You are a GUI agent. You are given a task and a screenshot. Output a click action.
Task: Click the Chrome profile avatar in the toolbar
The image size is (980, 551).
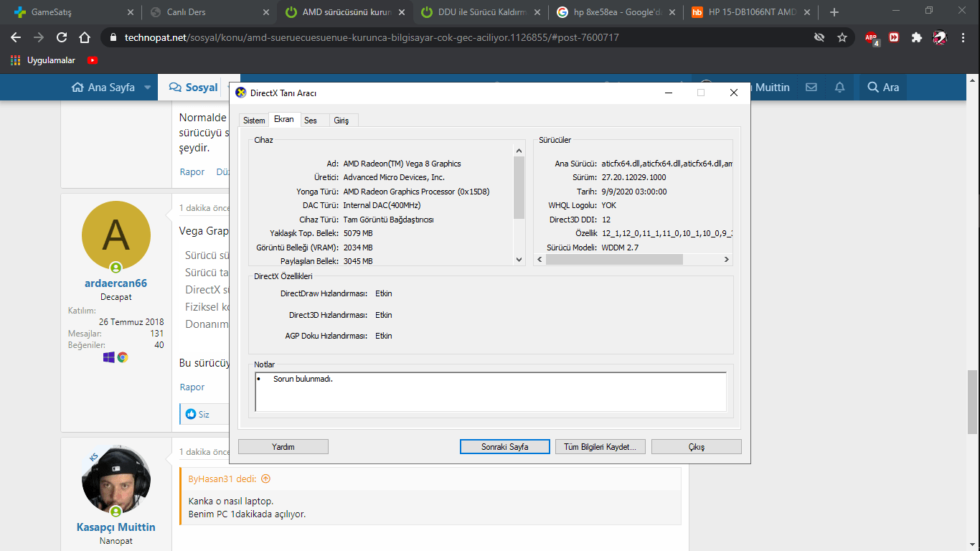pyautogui.click(x=940, y=37)
